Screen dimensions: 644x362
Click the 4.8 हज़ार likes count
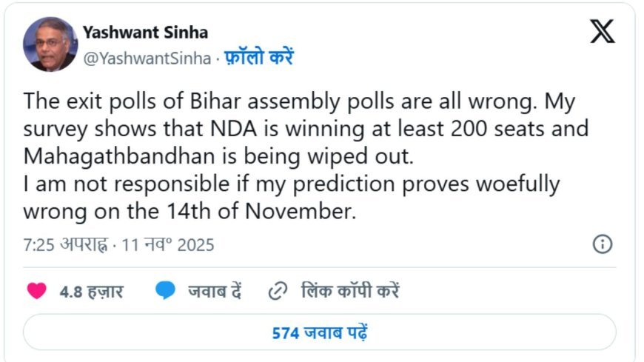pyautogui.click(x=91, y=292)
